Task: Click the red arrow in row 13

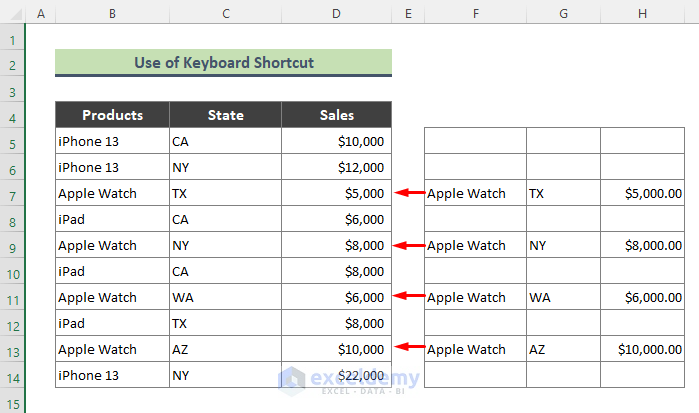Action: point(408,348)
